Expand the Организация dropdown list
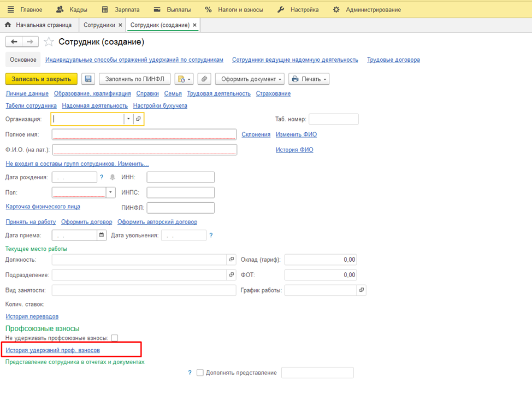 click(128, 119)
